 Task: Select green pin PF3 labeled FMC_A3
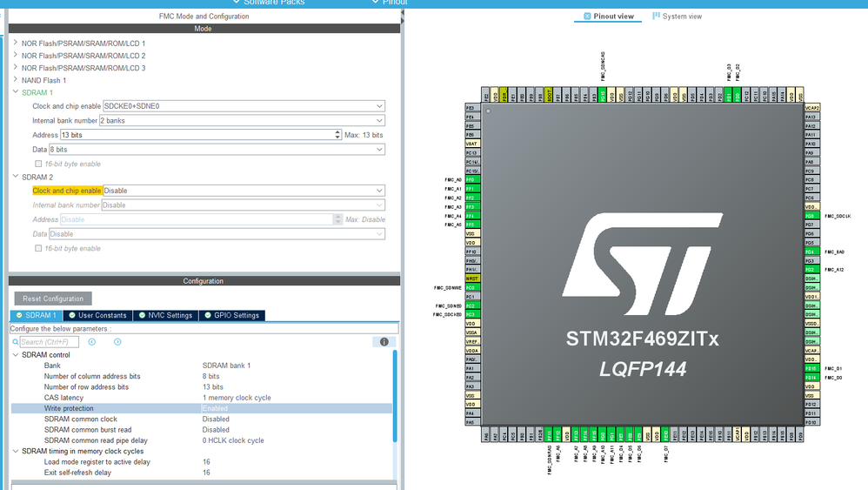[472, 206]
